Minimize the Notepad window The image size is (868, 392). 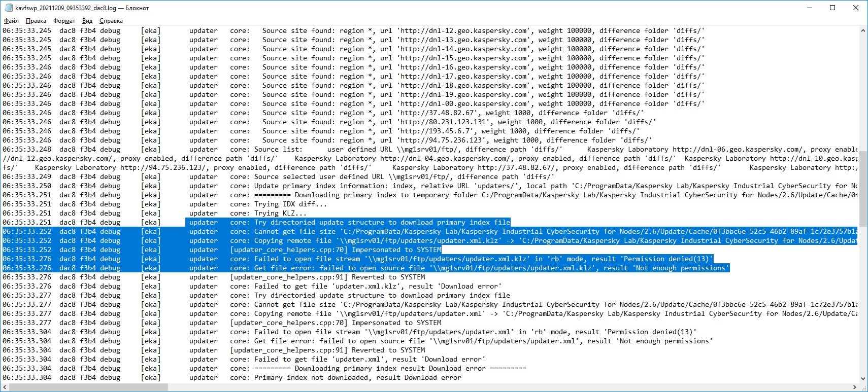pyautogui.click(x=809, y=8)
